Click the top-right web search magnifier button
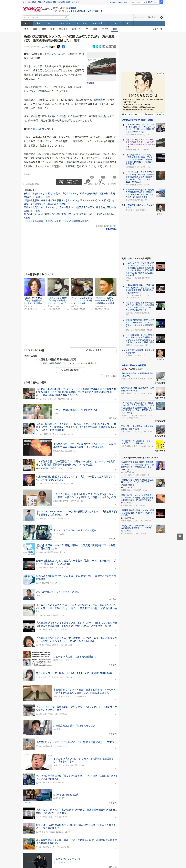Screen dimensions: 186x868 [x=161, y=2]
